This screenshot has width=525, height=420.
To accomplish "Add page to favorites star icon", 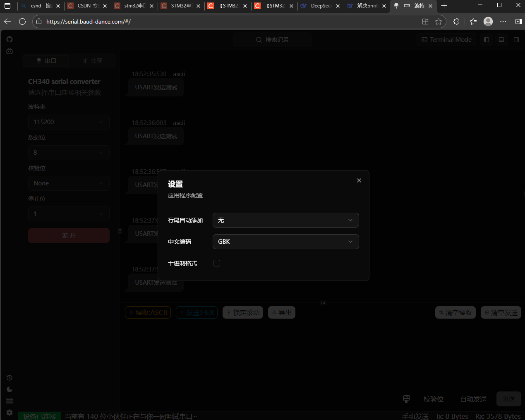I will [x=439, y=22].
